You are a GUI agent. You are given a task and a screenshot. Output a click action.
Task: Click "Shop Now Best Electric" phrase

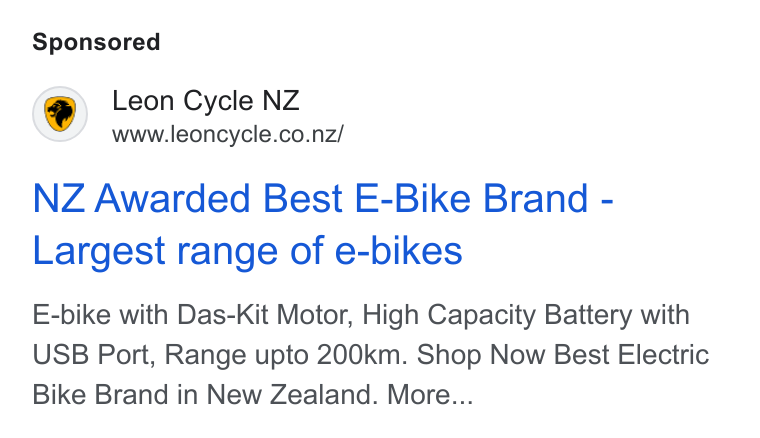563,355
